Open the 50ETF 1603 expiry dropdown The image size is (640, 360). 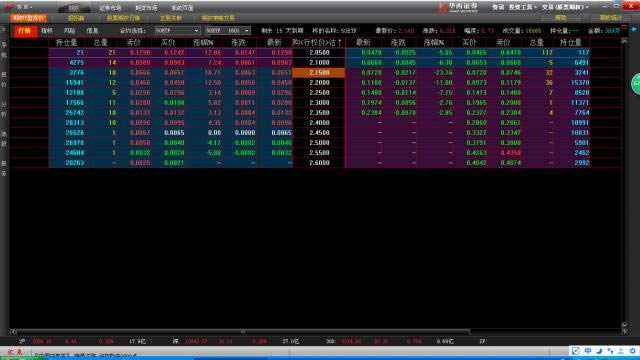[227, 31]
